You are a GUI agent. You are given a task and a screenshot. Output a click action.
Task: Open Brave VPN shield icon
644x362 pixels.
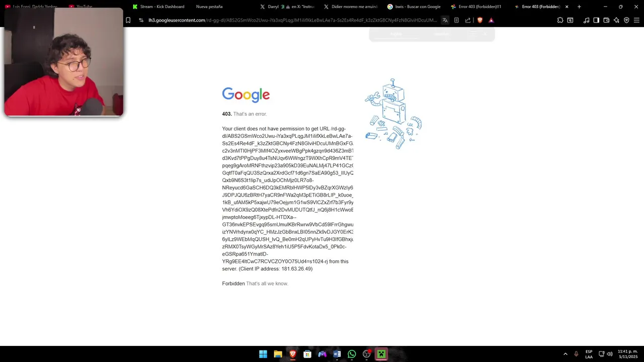click(x=626, y=20)
